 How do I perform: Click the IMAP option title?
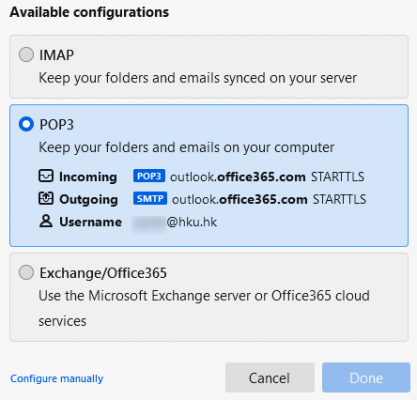coord(57,55)
